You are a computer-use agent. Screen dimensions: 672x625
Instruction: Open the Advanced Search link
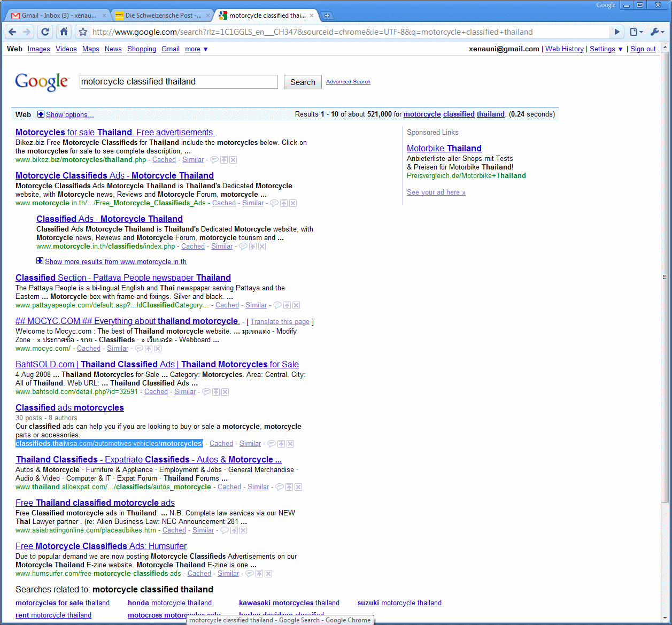click(348, 82)
